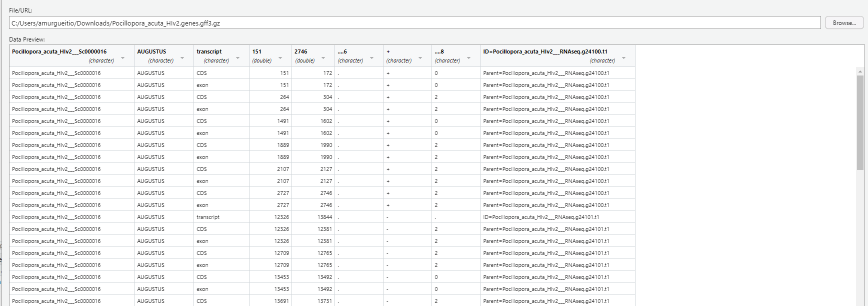Screen dimensions: 868x306
Task: Click the data preview vertical scrollbar thumb
Action: [860, 122]
